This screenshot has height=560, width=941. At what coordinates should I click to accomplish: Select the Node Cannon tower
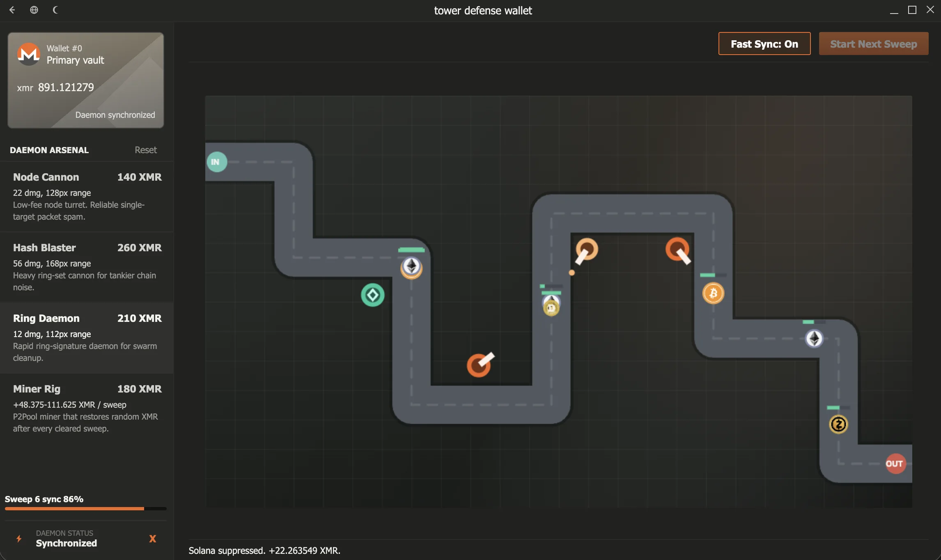tap(87, 196)
